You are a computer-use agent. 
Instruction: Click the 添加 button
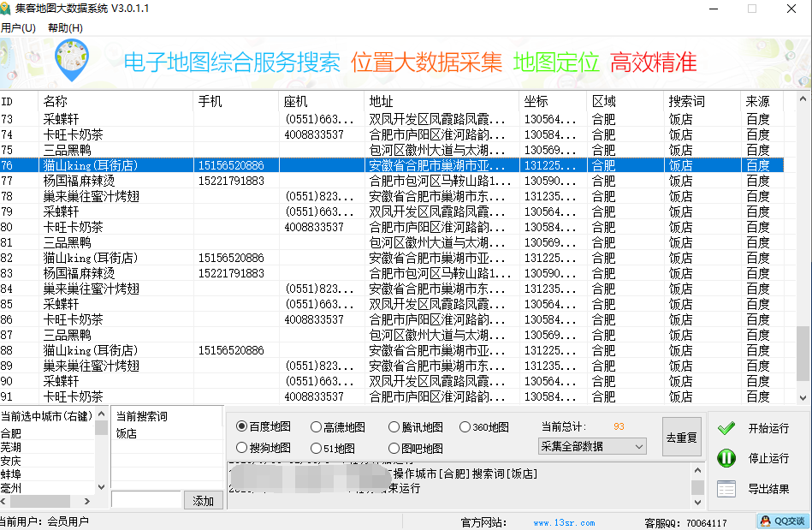tap(203, 500)
